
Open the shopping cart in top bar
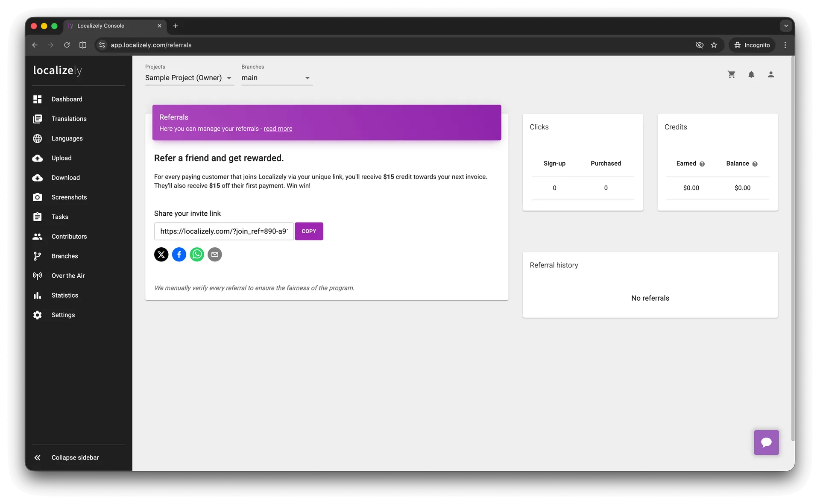732,74
